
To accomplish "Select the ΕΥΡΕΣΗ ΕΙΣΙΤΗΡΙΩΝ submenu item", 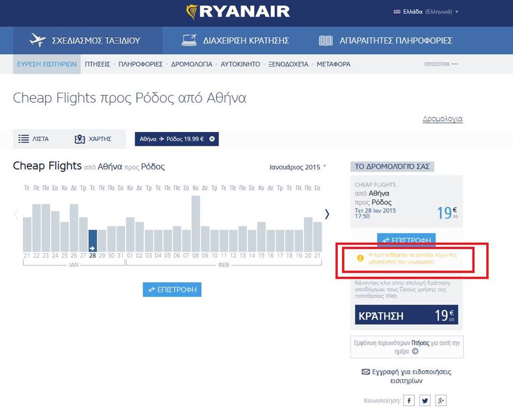I will pyautogui.click(x=47, y=64).
